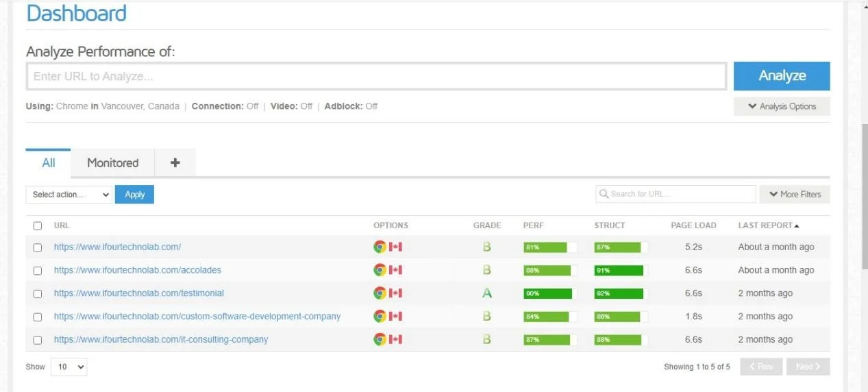Click the Chrome icon in the custom-software-development-company row
Screen dimensions: 868x392
click(380, 316)
